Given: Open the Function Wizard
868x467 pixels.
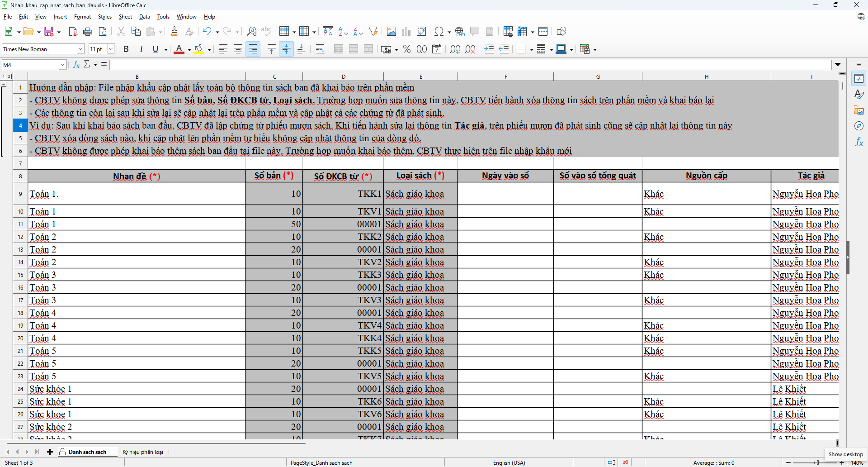Looking at the screenshot, I should point(76,65).
